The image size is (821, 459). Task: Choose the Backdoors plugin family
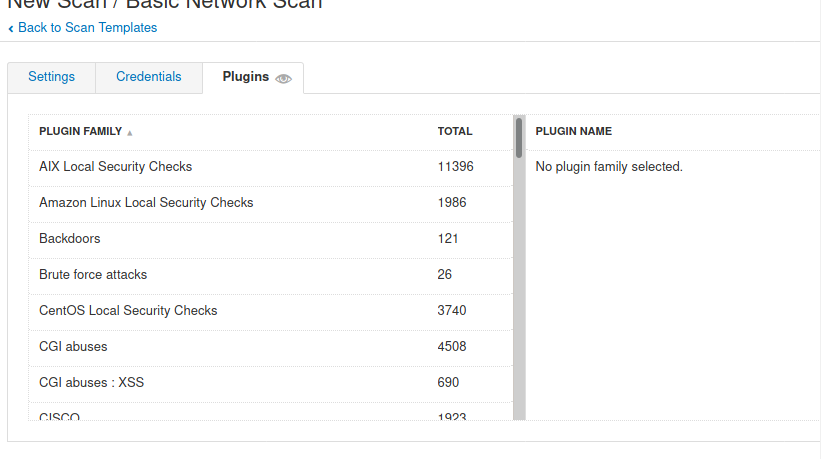(271, 239)
